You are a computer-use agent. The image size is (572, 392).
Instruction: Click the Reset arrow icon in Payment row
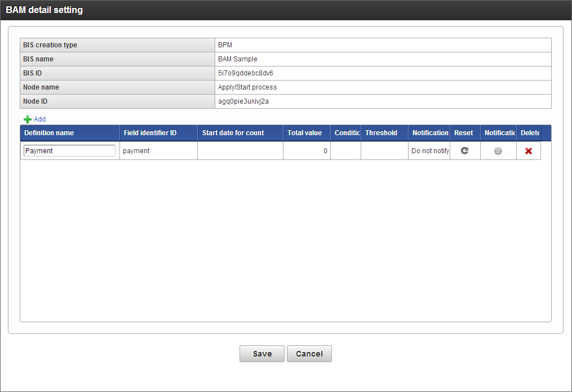coord(464,150)
